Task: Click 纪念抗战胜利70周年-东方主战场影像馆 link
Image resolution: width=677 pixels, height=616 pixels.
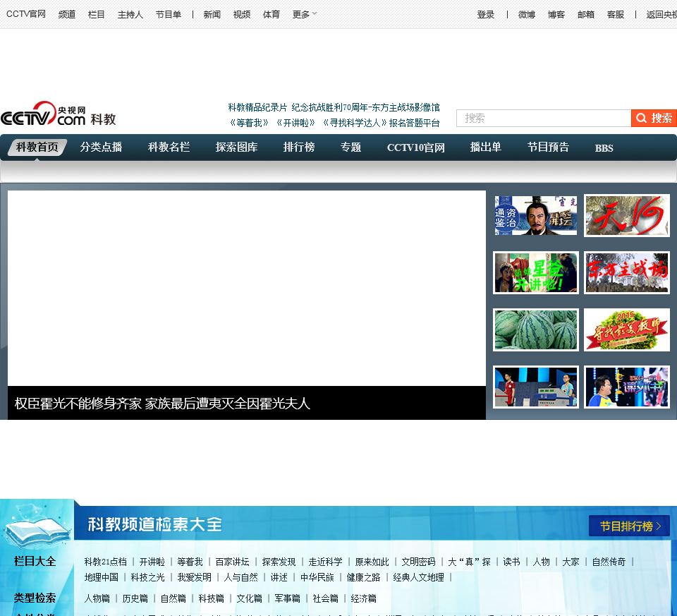Action: click(x=366, y=107)
